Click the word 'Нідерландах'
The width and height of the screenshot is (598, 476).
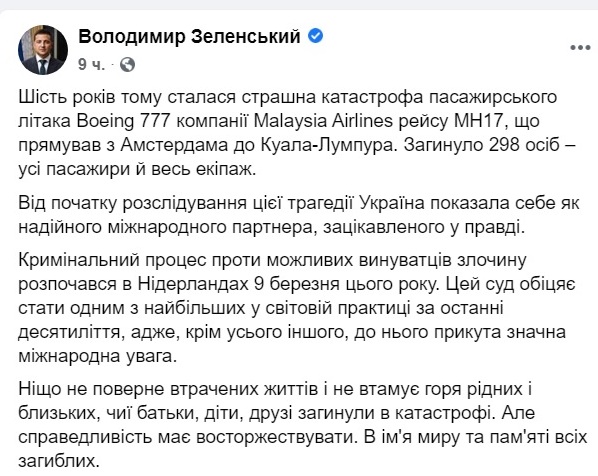[193, 284]
